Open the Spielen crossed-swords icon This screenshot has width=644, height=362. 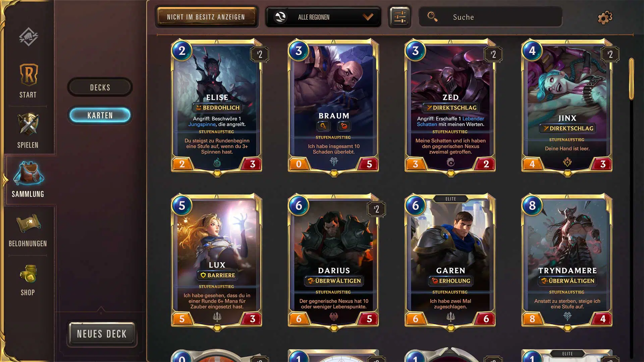coord(29,124)
